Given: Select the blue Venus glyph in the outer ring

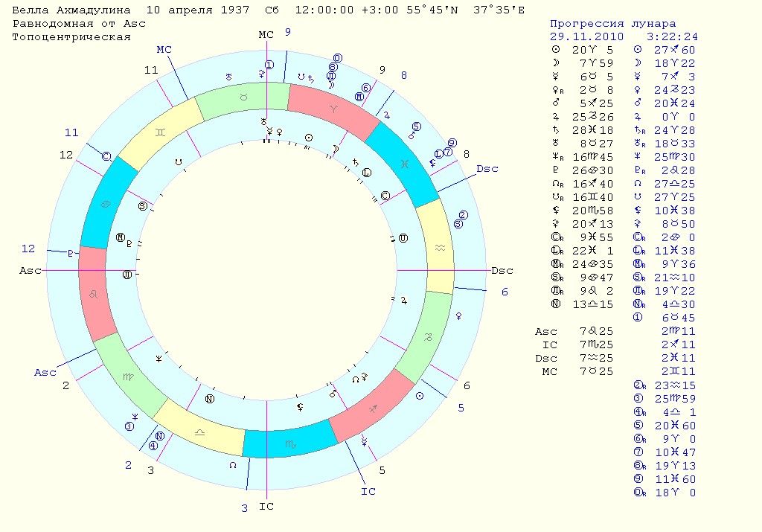Looking at the screenshot, I should [458, 316].
